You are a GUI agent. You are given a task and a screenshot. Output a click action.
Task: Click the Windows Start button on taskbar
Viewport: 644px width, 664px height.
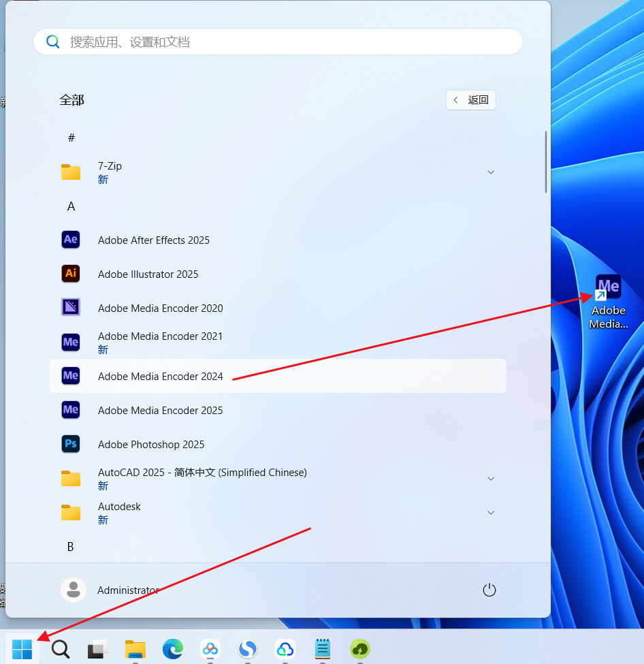click(x=22, y=649)
